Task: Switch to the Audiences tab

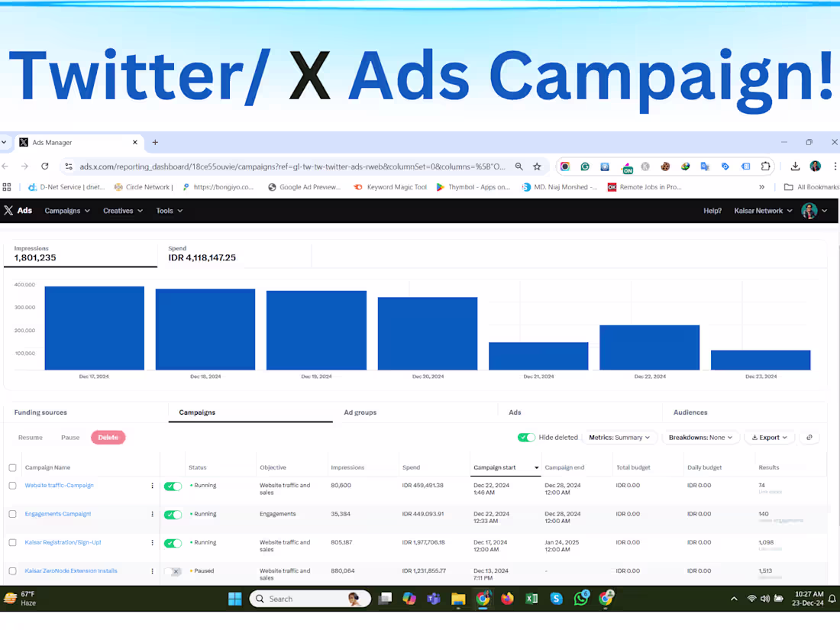Action: click(690, 412)
